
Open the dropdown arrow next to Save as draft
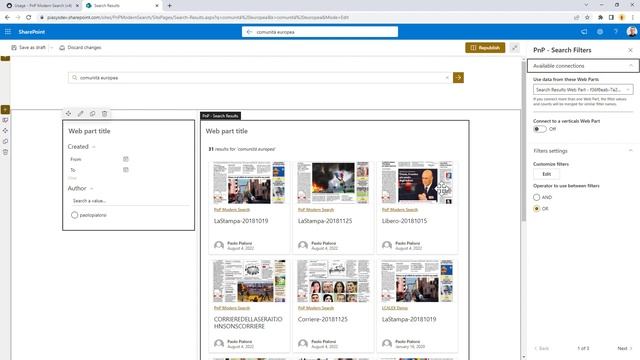tap(52, 48)
